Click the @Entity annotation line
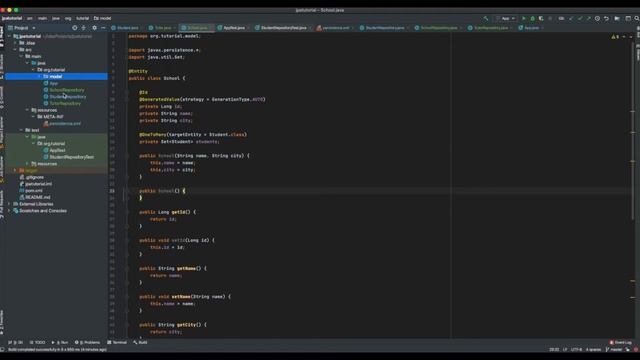Screen dimensions: 640x360 click(138, 71)
